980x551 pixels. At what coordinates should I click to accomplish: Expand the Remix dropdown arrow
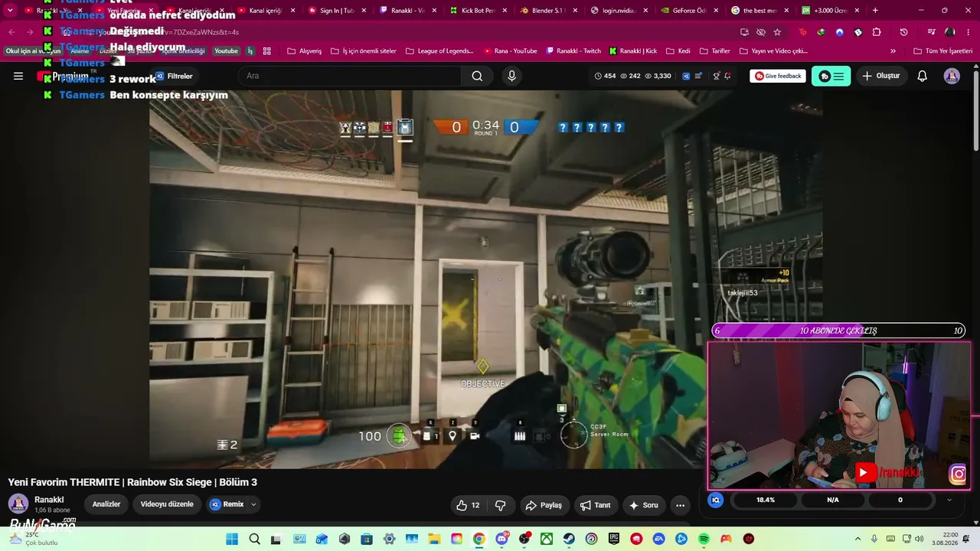click(x=253, y=505)
